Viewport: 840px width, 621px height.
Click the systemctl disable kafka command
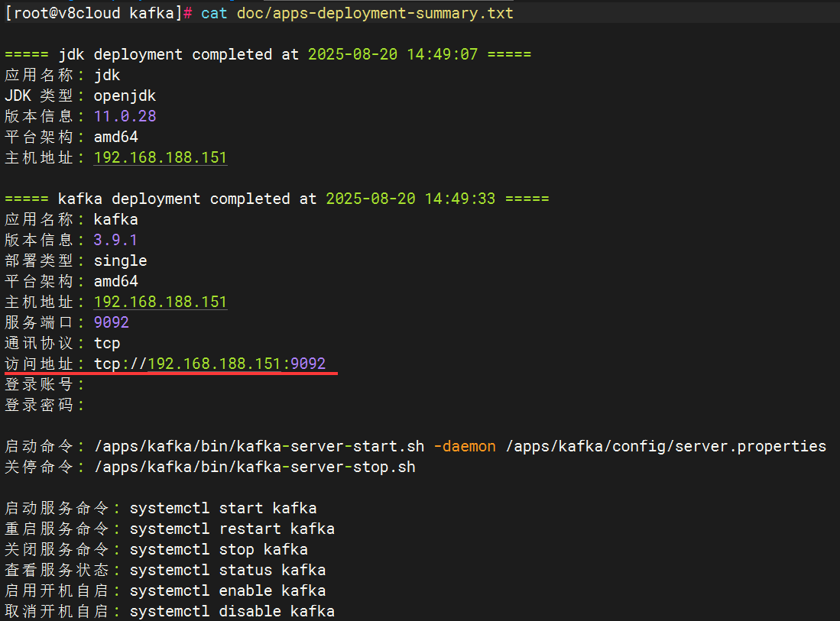point(232,611)
